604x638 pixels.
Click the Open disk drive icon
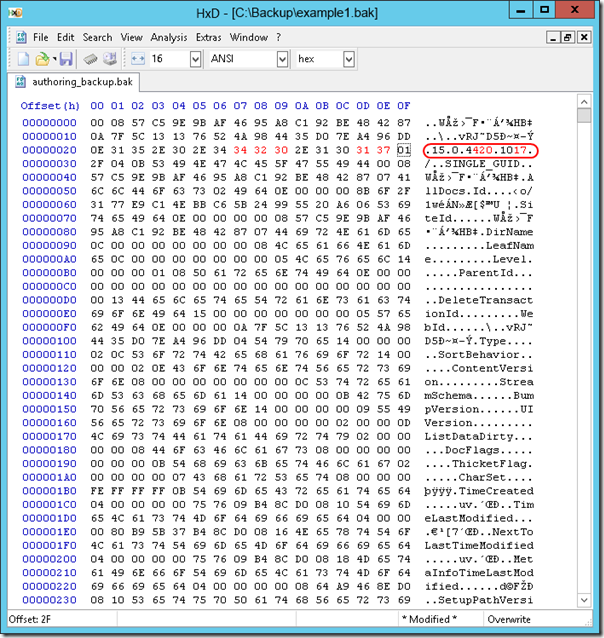109,59
